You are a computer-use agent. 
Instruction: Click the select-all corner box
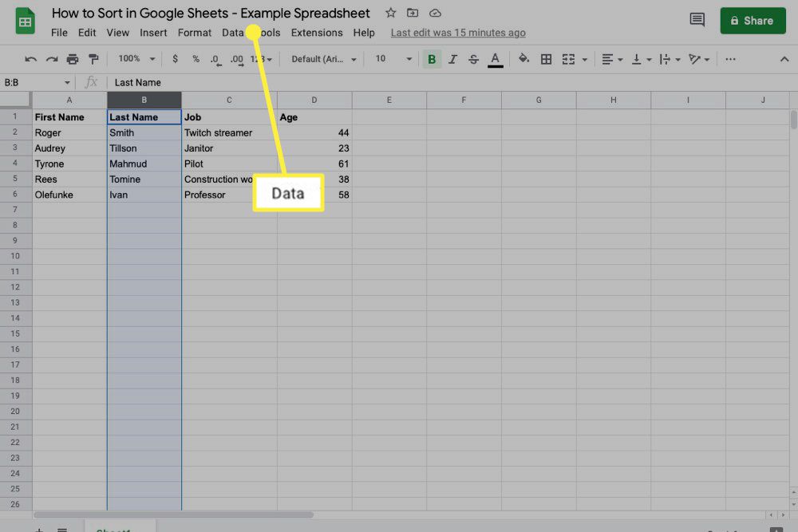pos(15,100)
